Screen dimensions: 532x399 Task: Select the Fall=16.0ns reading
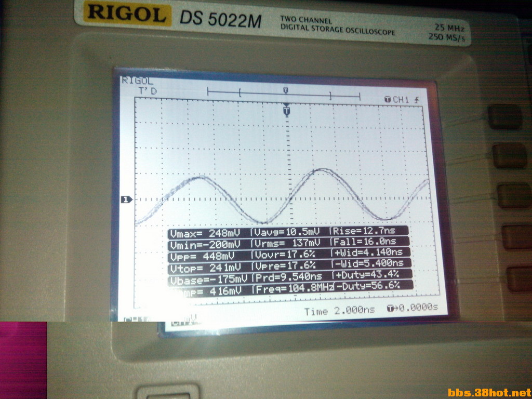(x=365, y=242)
